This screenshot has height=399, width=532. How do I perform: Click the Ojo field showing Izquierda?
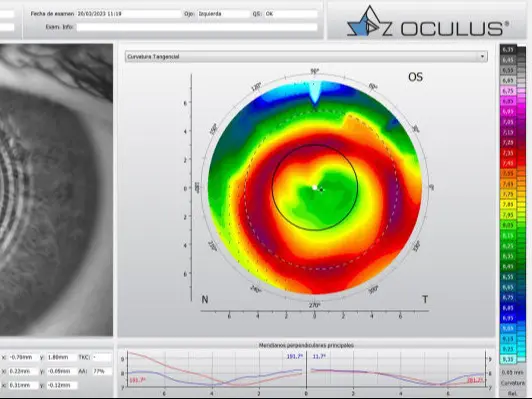pyautogui.click(x=223, y=14)
